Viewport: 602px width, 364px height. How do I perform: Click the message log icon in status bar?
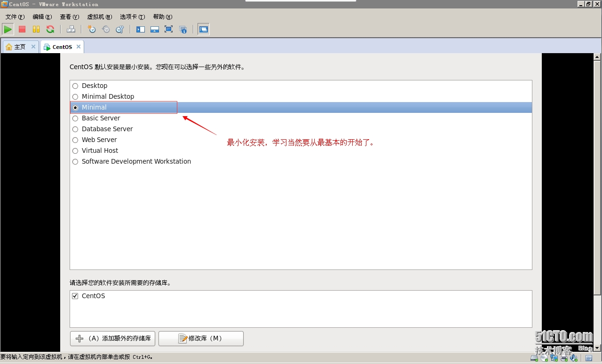(589, 358)
